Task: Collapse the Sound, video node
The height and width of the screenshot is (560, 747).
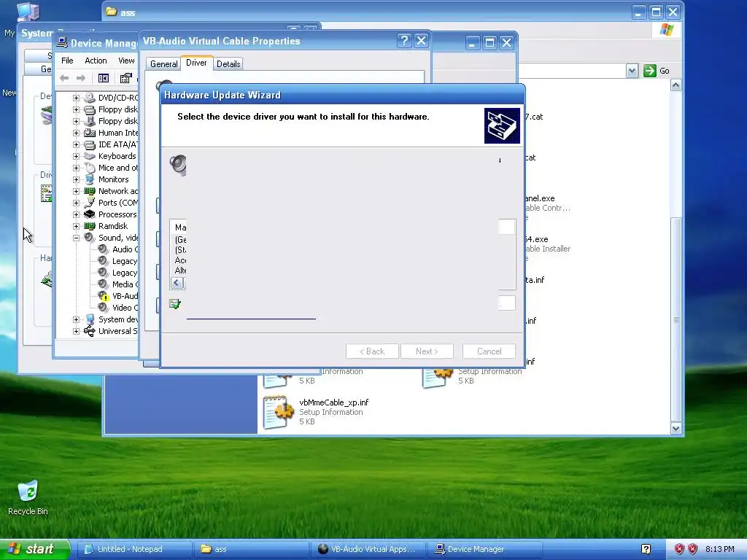Action: pyautogui.click(x=76, y=238)
